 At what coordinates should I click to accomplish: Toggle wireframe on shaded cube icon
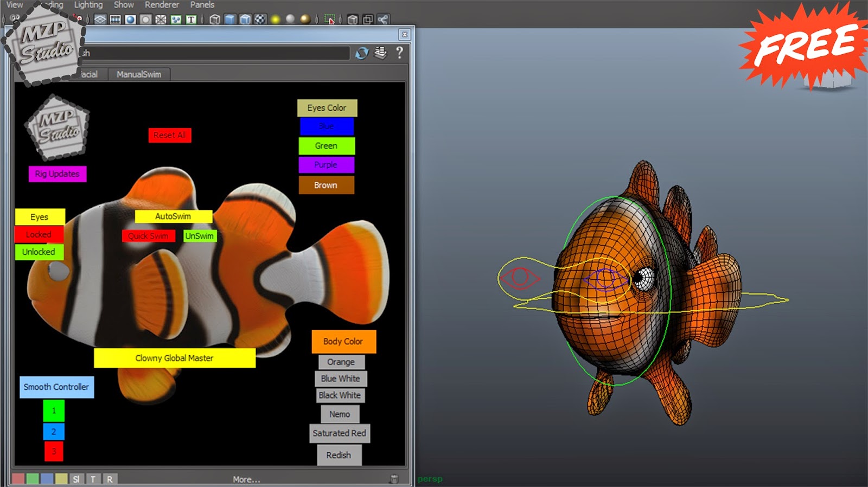point(245,20)
